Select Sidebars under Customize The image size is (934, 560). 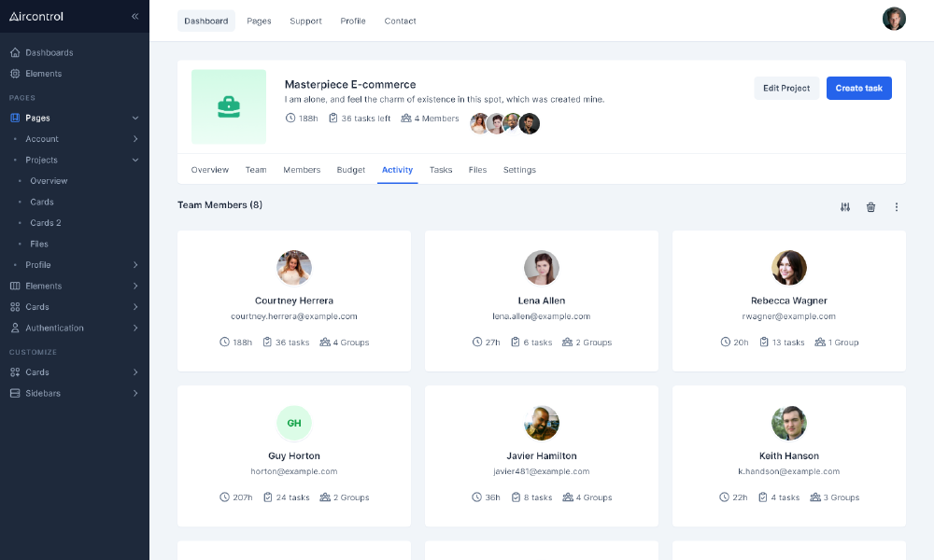click(39, 393)
